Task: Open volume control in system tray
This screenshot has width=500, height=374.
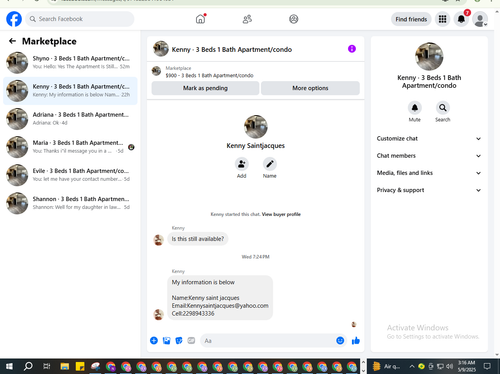Action: [x=450, y=367]
